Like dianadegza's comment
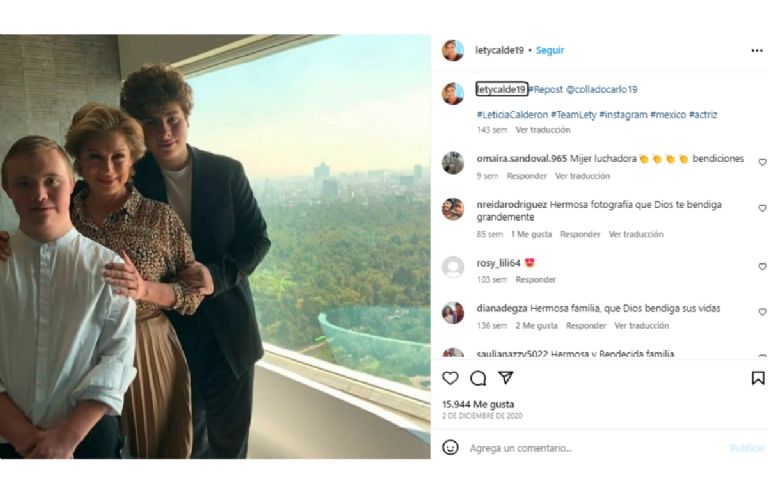Image resolution: width=768 pixels, height=499 pixels. pos(762,312)
